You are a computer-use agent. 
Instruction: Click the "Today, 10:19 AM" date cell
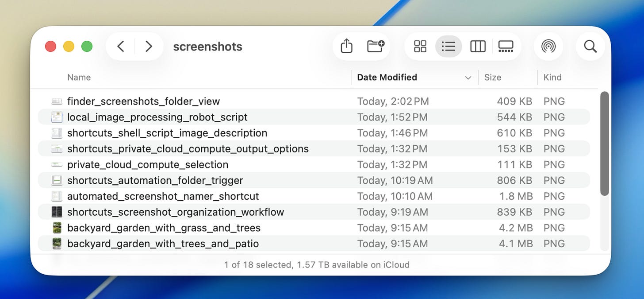pos(395,180)
